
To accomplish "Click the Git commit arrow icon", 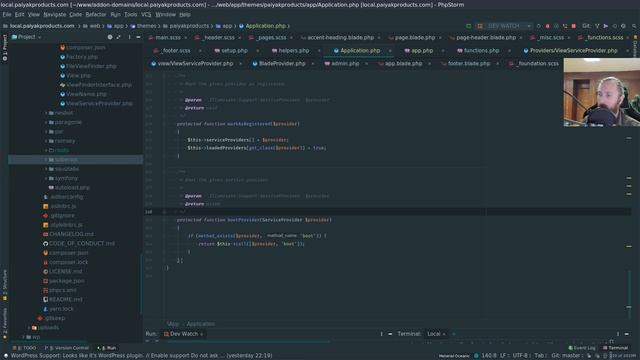I will [606, 26].
